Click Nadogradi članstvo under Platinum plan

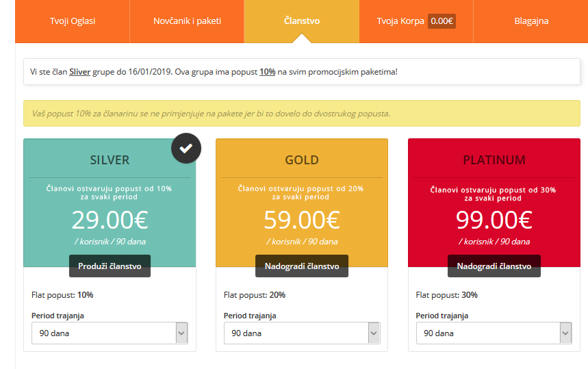click(x=494, y=266)
